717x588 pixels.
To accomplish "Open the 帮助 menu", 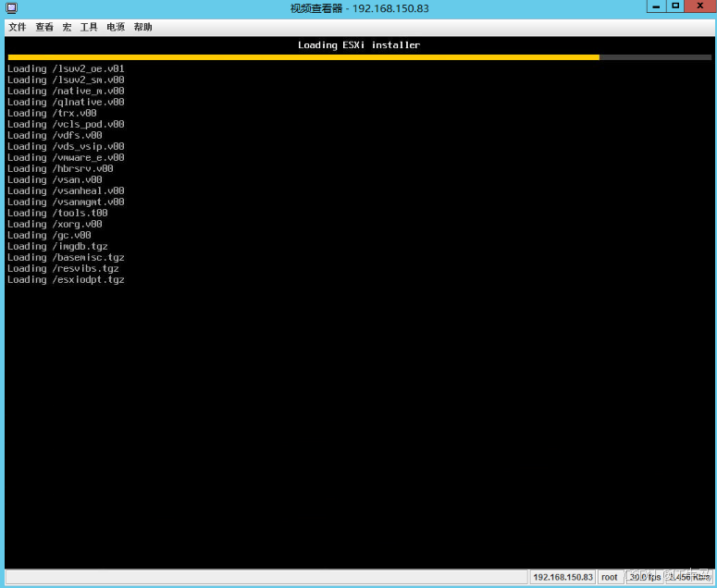I will point(142,27).
